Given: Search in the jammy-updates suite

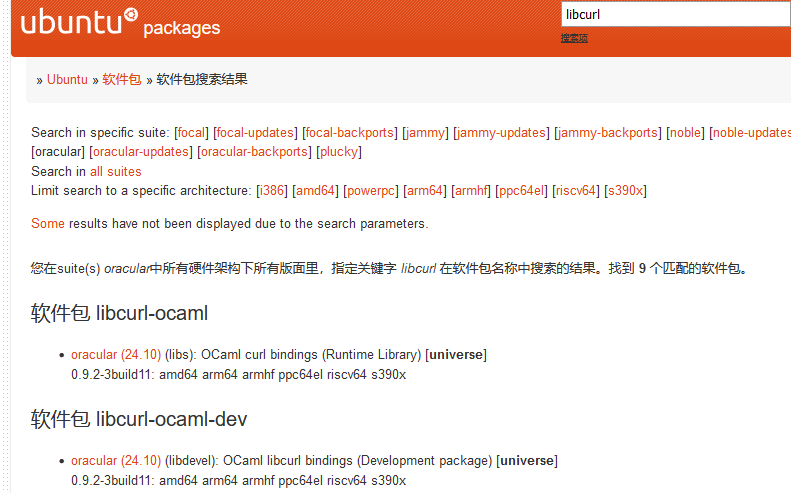Looking at the screenshot, I should click(x=501, y=133).
